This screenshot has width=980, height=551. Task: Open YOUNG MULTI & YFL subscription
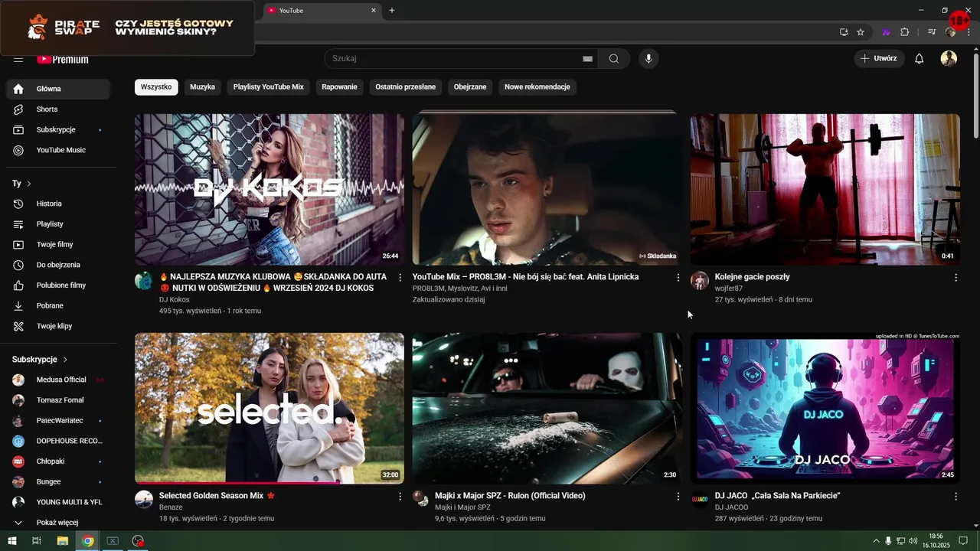tap(58, 502)
